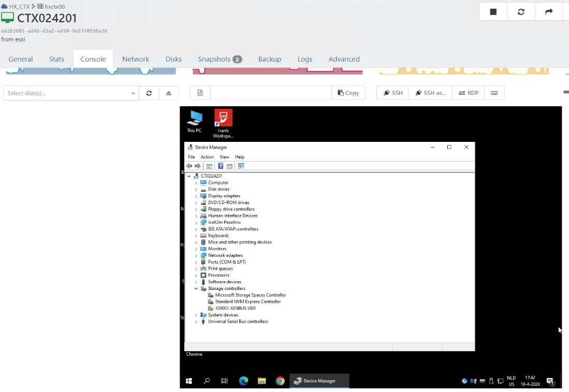Screen dimensions: 569x392
Task: Expand the Network adapters tree node
Action: point(196,255)
